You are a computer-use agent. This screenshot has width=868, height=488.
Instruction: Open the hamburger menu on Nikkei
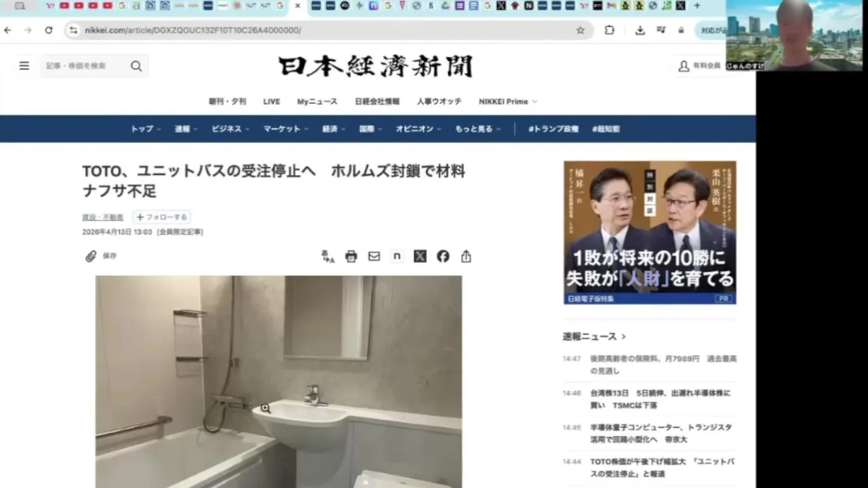point(24,66)
